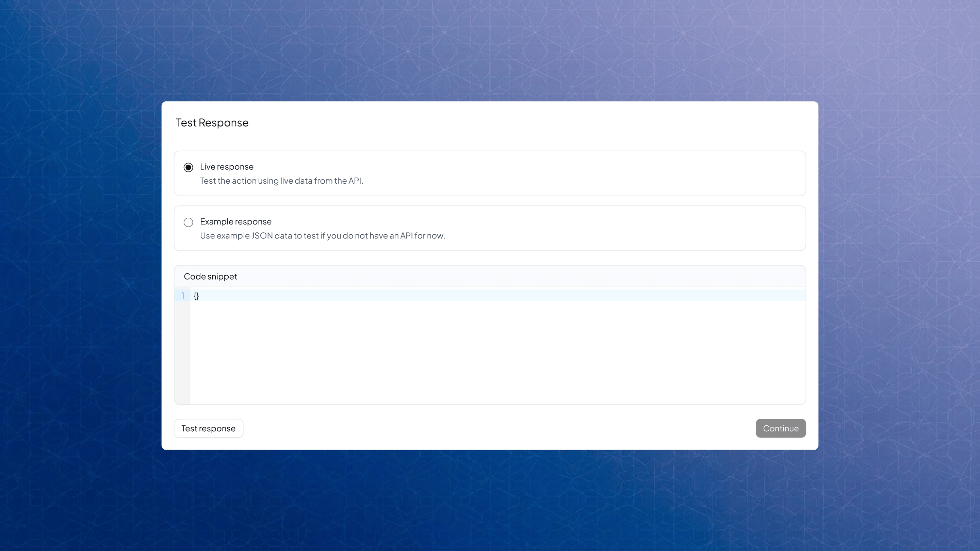
Task: Click into the code snippet editor area
Action: click(497, 346)
